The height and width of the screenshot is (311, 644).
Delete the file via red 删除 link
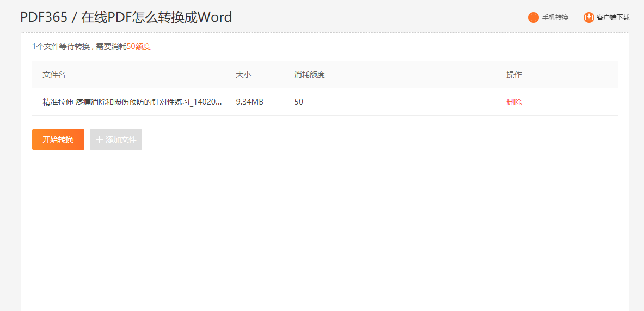click(514, 102)
